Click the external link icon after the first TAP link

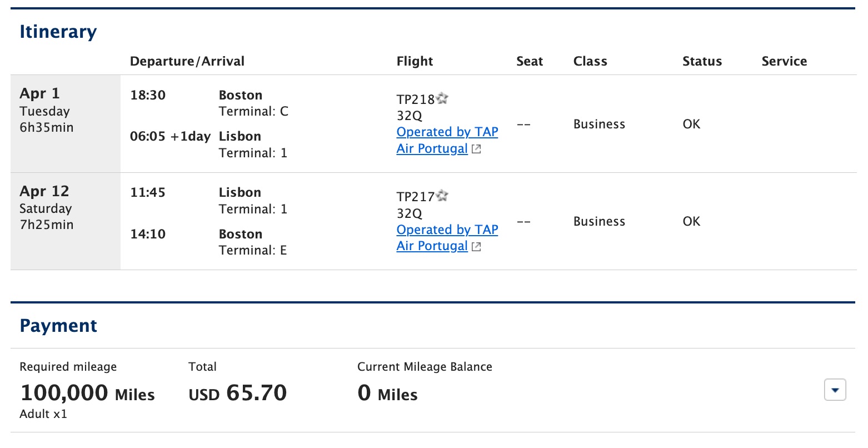(476, 149)
